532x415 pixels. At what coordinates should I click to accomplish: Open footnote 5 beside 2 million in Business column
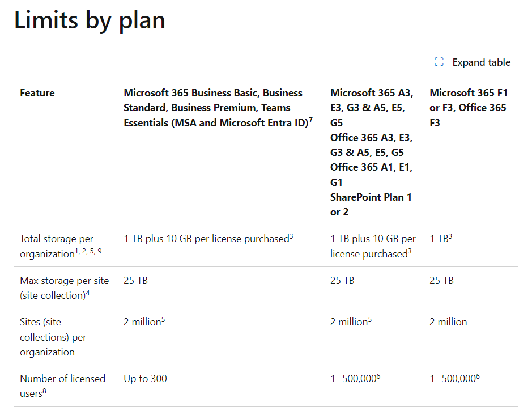point(163,319)
